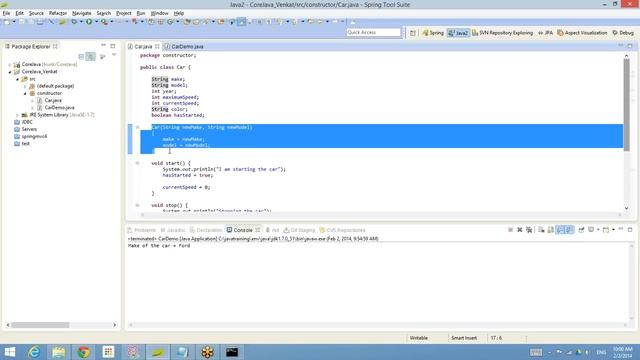Click Display Selected Console icon

(591, 230)
